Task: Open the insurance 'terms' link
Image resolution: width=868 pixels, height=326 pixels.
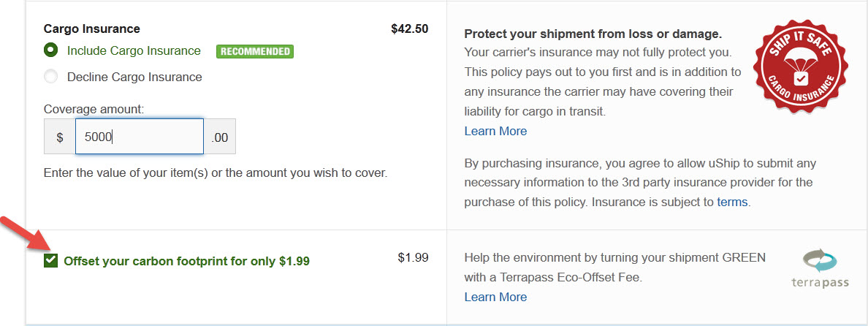Action: click(x=732, y=202)
